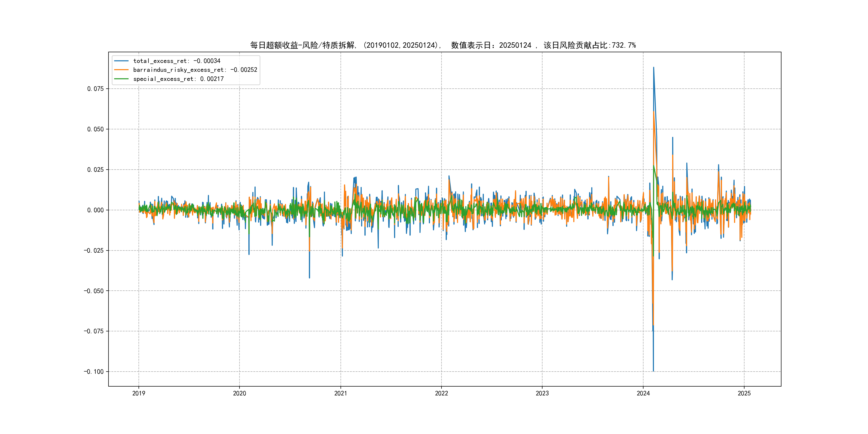Click the tallest blue spike peak in early 2024

coord(654,68)
